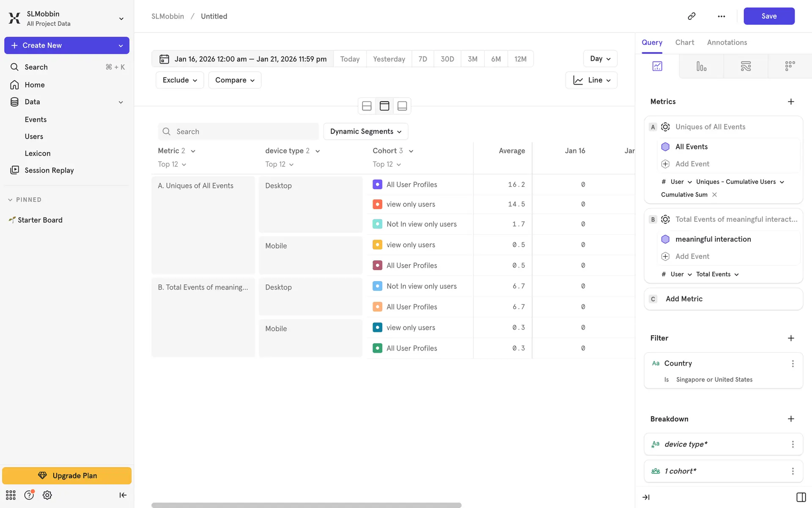812x508 pixels.
Task: Select the Insights report type icon
Action: click(x=657, y=66)
